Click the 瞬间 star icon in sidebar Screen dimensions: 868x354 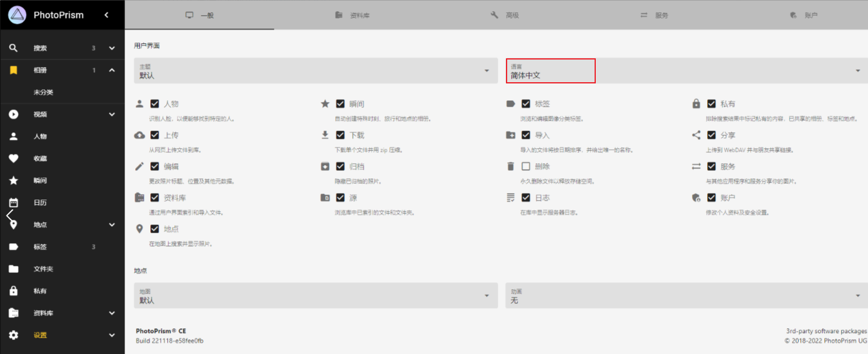[x=13, y=180]
